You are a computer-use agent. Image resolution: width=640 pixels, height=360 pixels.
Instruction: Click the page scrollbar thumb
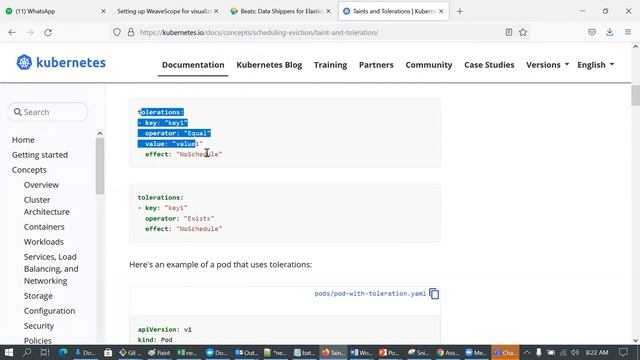point(636,96)
